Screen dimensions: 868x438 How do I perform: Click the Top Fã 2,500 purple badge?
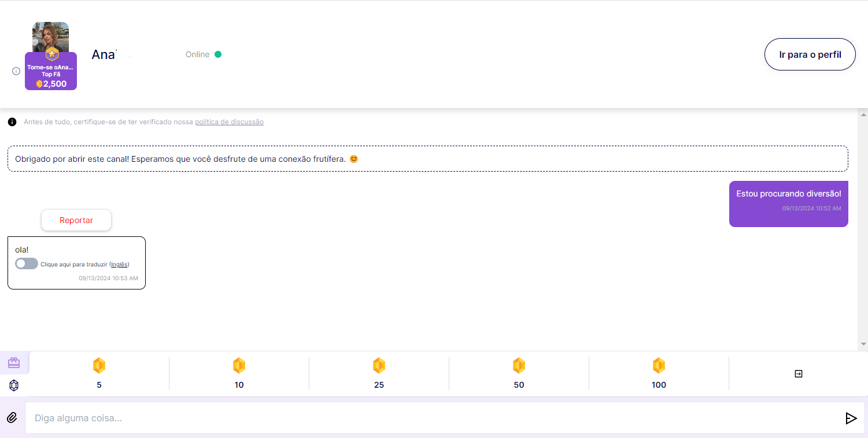(51, 72)
